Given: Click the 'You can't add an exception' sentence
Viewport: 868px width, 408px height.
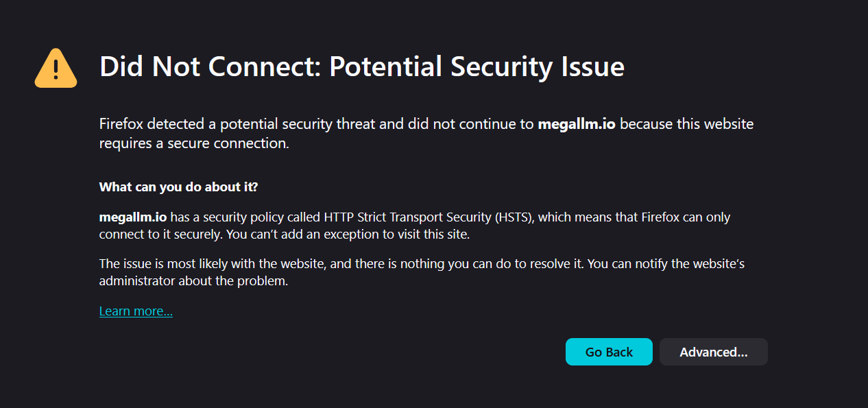Looking at the screenshot, I should point(321,234).
